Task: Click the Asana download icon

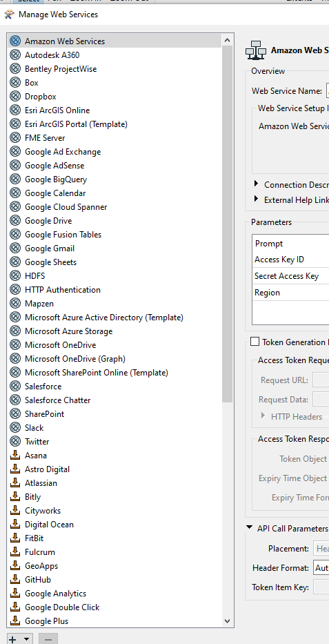Action: [x=15, y=455]
